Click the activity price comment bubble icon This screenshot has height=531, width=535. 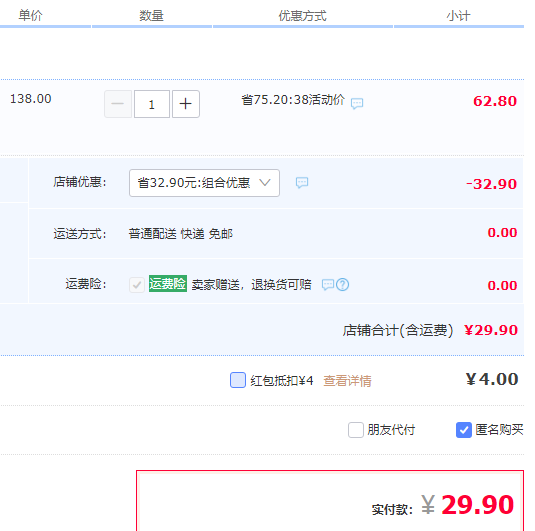click(357, 103)
